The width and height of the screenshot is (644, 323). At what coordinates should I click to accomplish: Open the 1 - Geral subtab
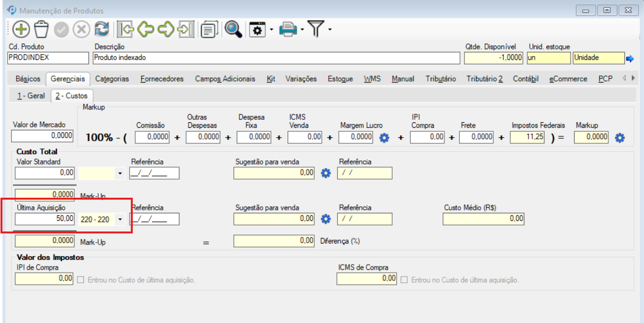(x=31, y=96)
